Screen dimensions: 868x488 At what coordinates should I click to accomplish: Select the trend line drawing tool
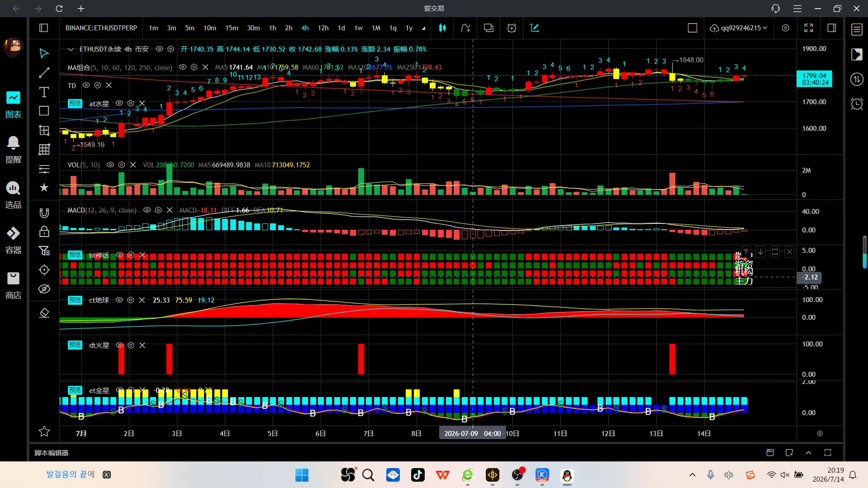[x=44, y=73]
